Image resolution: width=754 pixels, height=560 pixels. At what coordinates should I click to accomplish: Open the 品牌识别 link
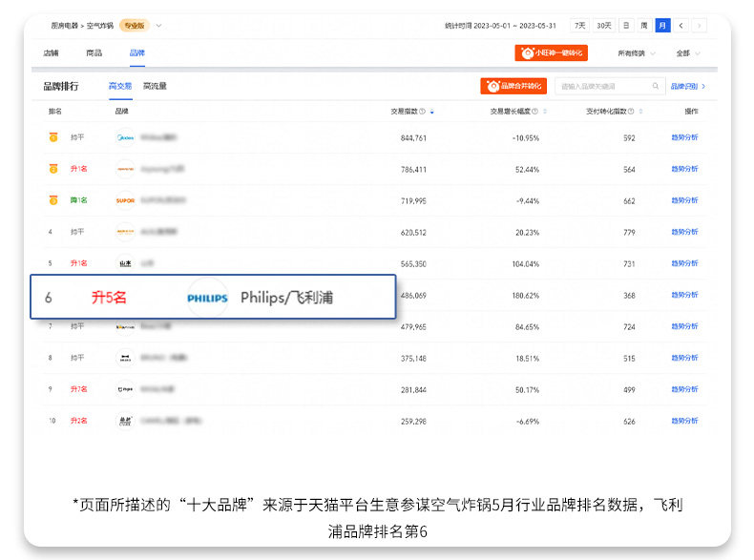point(687,87)
